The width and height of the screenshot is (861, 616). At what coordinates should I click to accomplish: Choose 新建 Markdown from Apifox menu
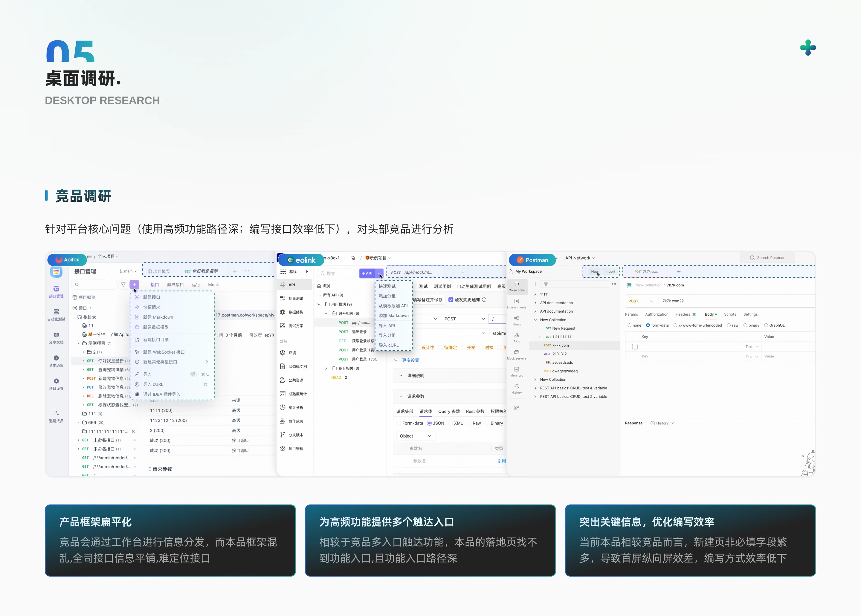tap(158, 317)
